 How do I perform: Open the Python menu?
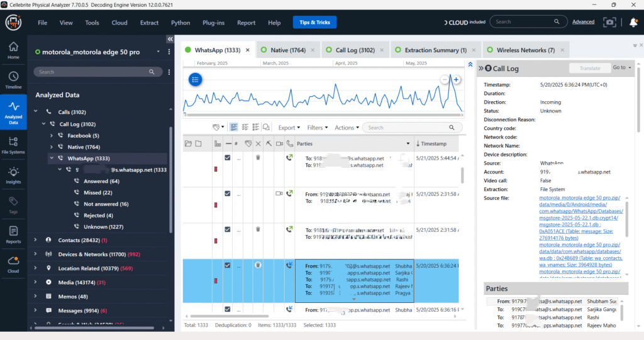[x=180, y=23]
